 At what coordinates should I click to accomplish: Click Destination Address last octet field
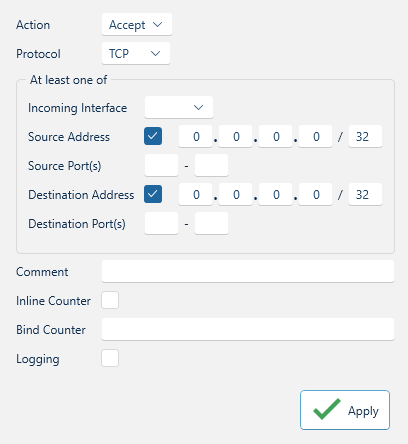pyautogui.click(x=315, y=194)
